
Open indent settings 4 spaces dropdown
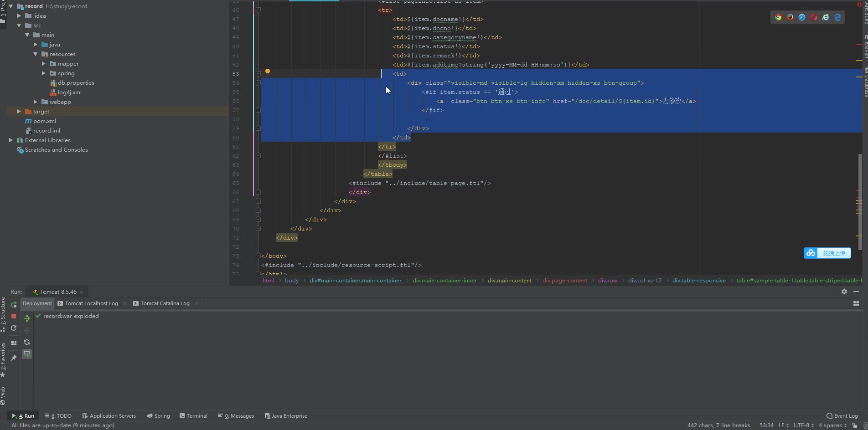pyautogui.click(x=832, y=425)
